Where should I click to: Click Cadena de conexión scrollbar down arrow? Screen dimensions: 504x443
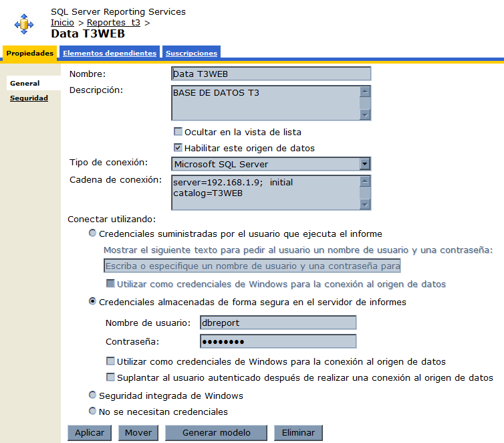pos(365,204)
